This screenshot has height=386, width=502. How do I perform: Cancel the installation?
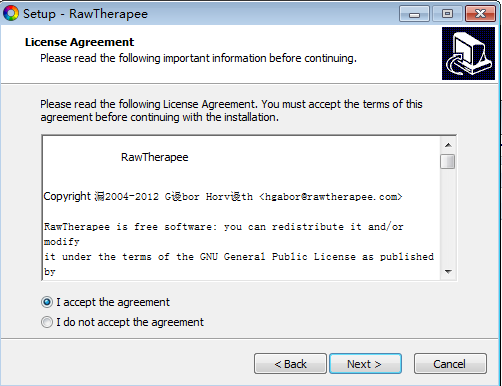450,364
